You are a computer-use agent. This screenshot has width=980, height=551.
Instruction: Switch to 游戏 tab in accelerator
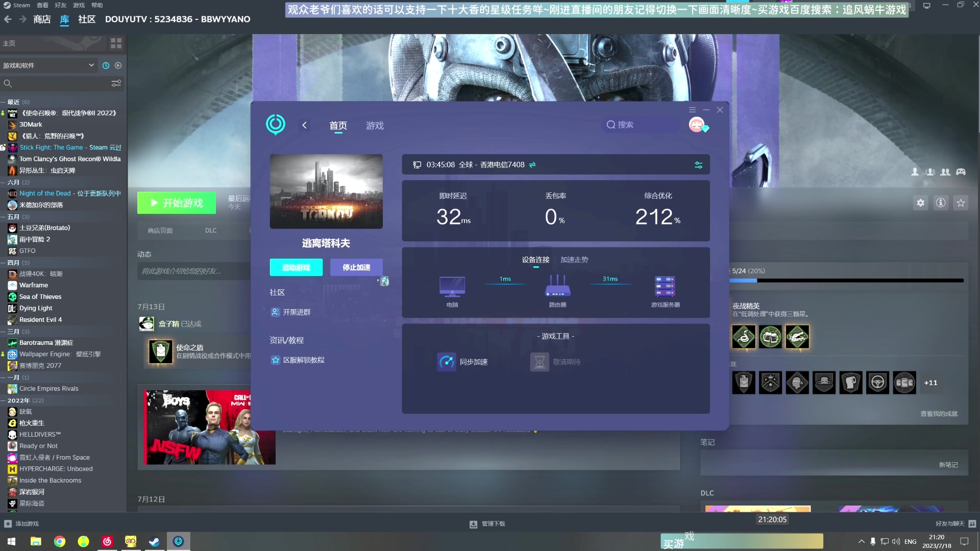click(375, 126)
